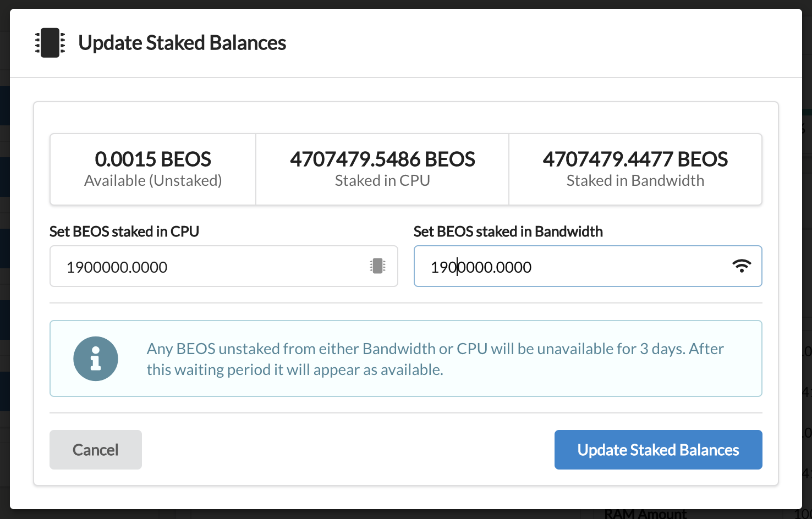Click the Set BEOS staked in CPU label
Viewport: 812px width, 519px height.
click(124, 231)
